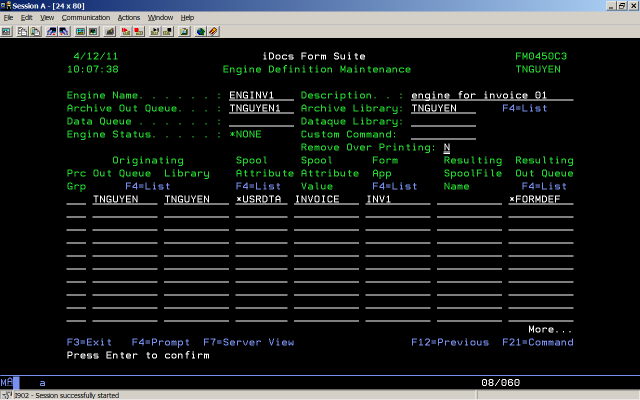
Task: Open the View menu
Action: pyautogui.click(x=45, y=18)
